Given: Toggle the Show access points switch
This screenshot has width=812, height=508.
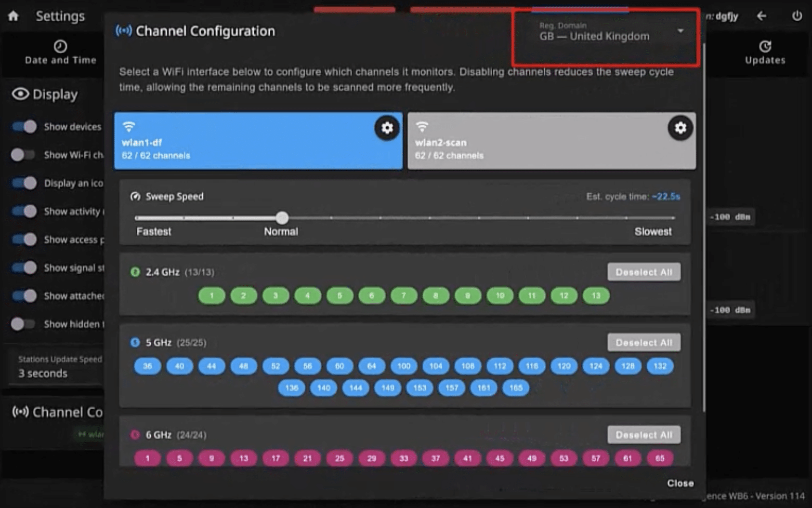Looking at the screenshot, I should point(24,240).
